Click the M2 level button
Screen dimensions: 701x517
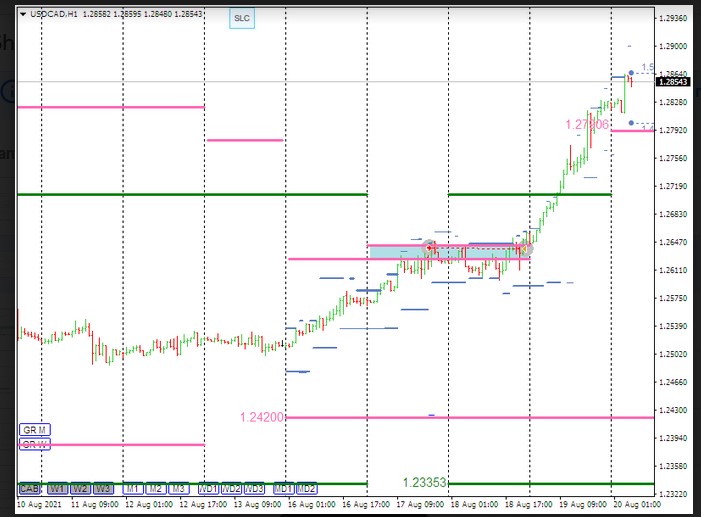[x=155, y=488]
